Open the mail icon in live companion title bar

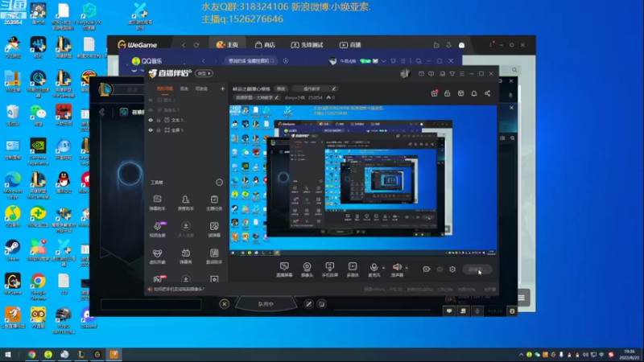click(x=421, y=73)
